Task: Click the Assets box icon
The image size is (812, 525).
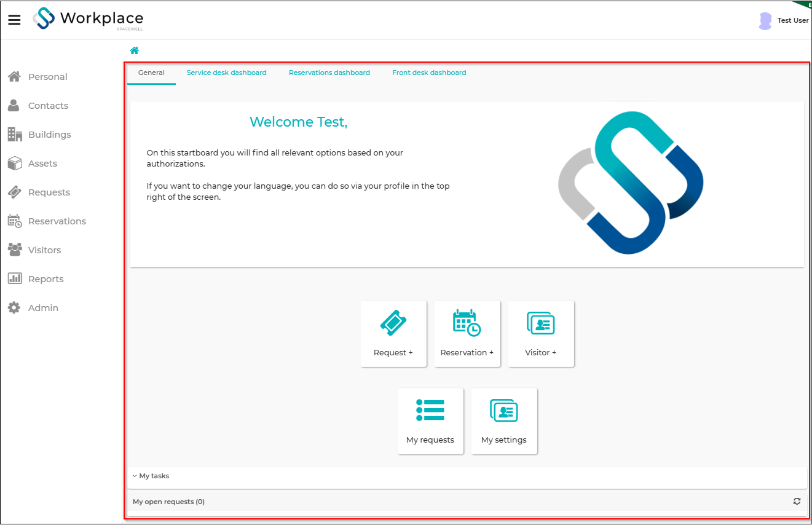Action: pos(15,164)
